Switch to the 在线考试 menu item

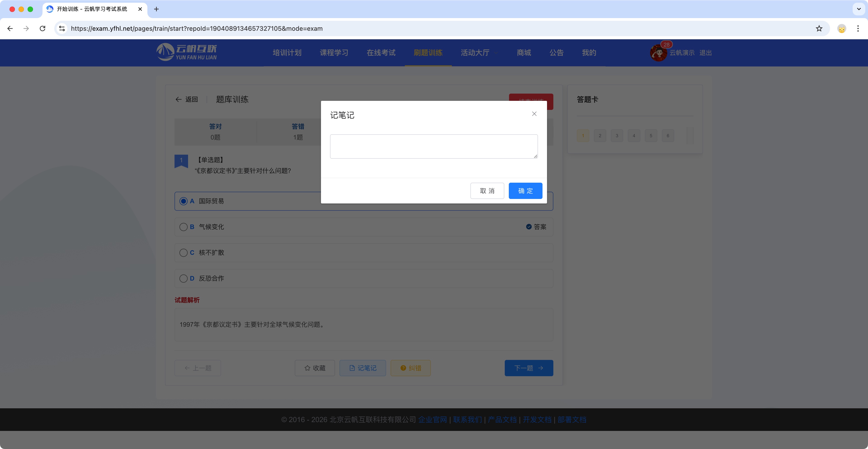381,53
